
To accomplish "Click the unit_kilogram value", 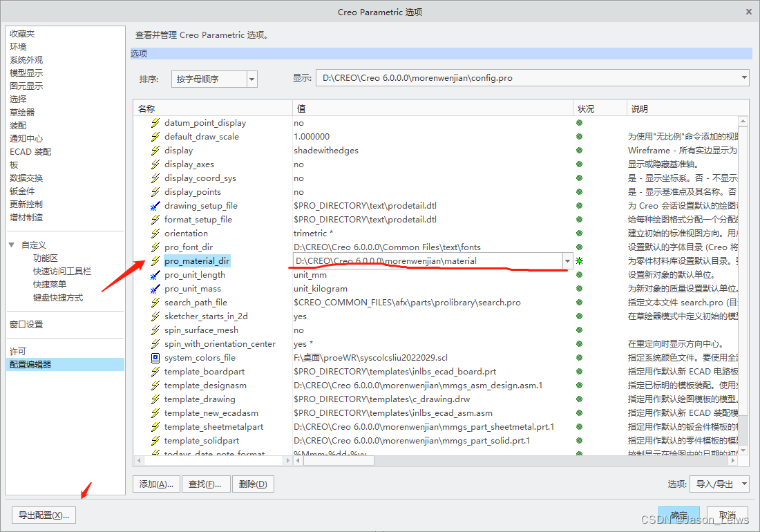I will click(x=321, y=289).
